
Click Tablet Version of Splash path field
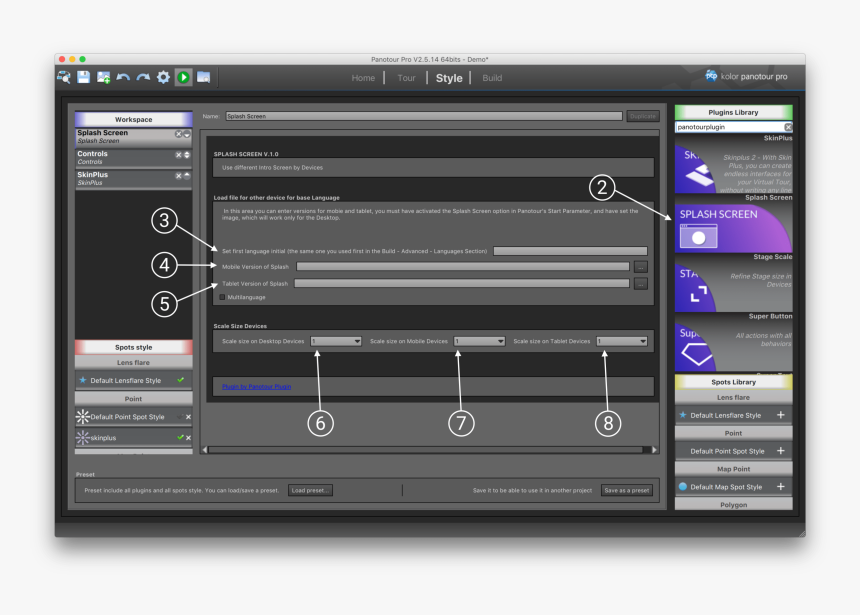[462, 284]
